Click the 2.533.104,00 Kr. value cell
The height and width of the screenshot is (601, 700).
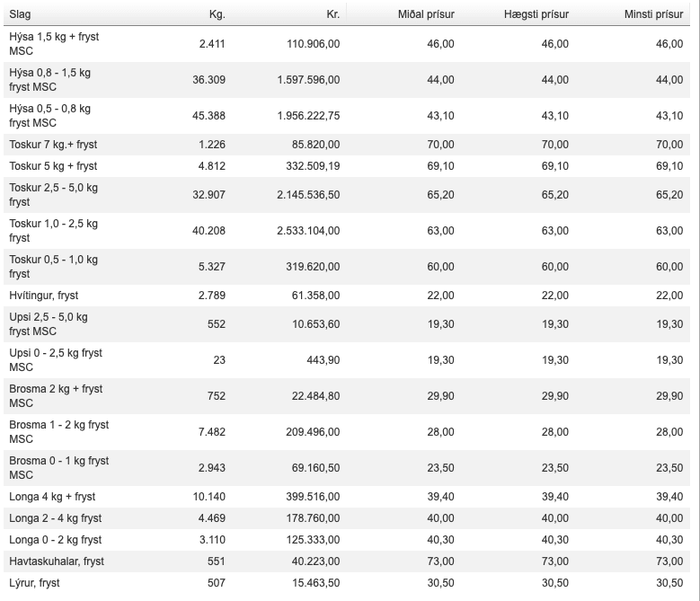pyautogui.click(x=307, y=231)
